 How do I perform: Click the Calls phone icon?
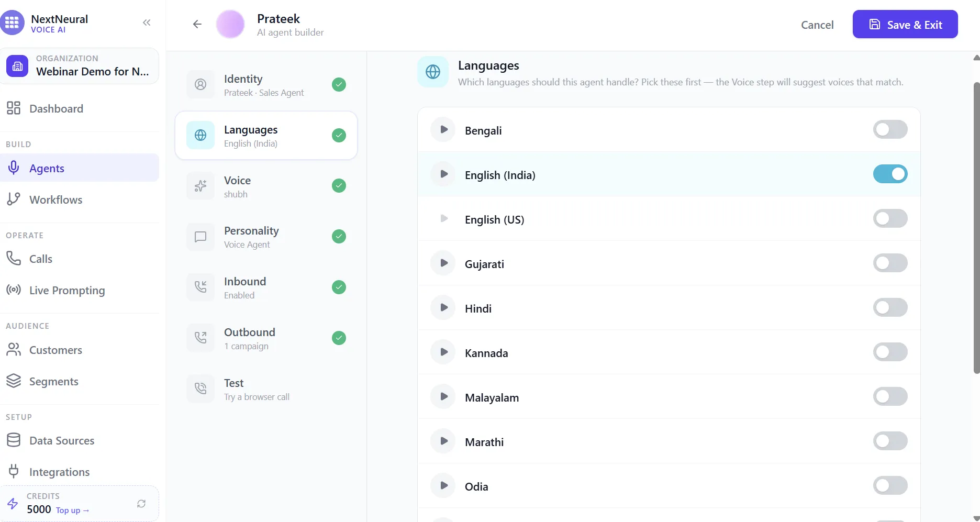click(x=14, y=258)
